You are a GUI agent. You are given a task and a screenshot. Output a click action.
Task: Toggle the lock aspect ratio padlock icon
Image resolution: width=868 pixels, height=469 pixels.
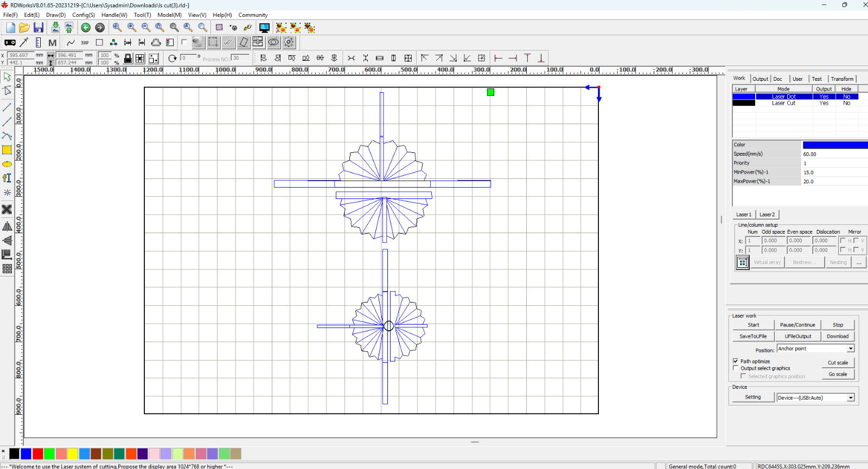pos(128,58)
